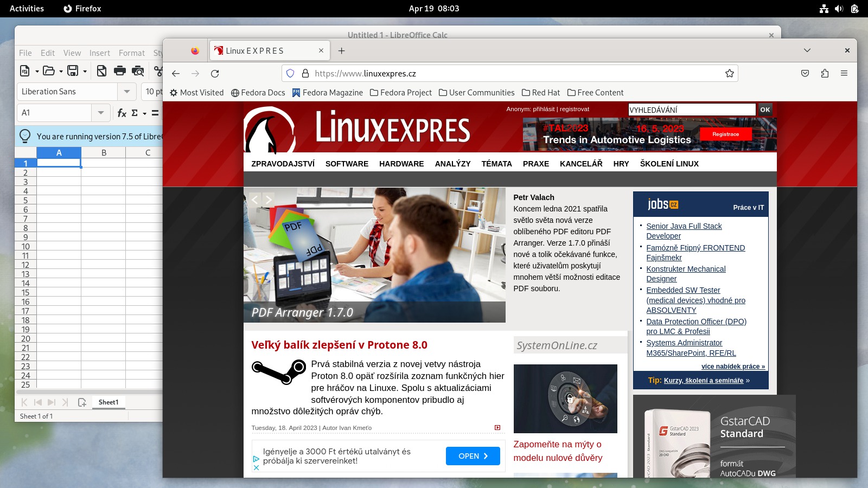868x488 pixels.
Task: Click the Print icon in Calc toolbar
Action: [x=120, y=70]
